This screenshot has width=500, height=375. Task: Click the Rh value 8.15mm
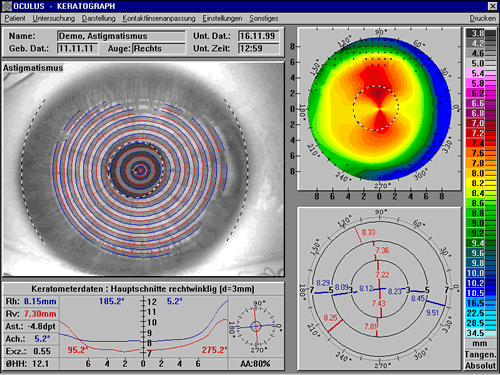(40, 302)
